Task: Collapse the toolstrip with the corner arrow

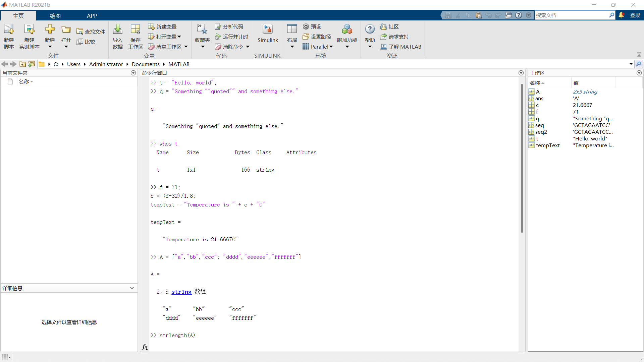Action: (x=639, y=55)
